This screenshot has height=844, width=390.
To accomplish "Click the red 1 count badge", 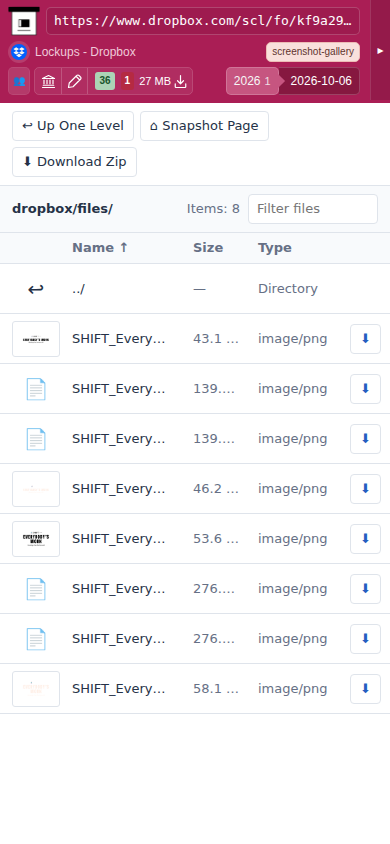I will (127, 81).
